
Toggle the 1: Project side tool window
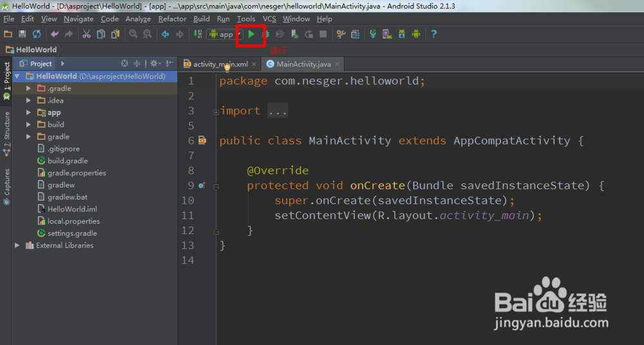[x=6, y=81]
